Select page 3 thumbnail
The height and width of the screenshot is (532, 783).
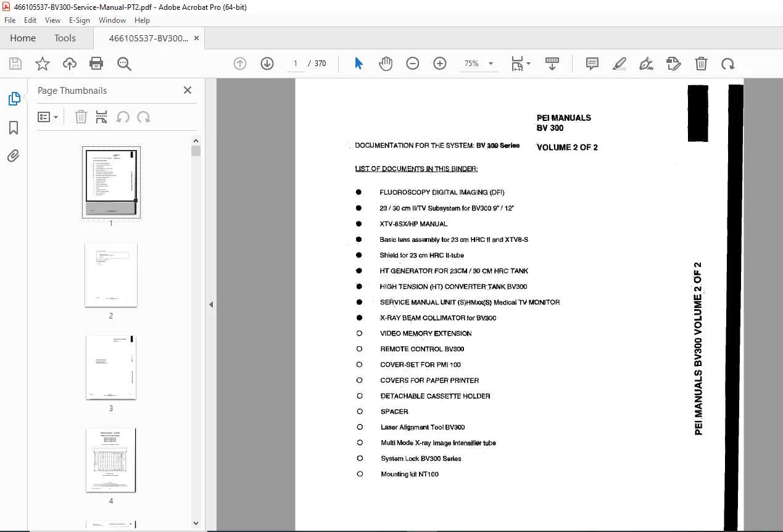pos(111,367)
